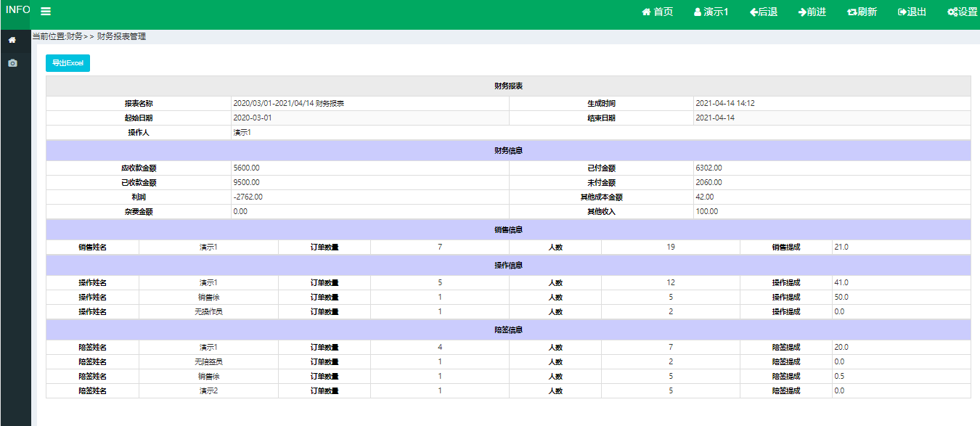Go to 首页 in the top bar
The width and height of the screenshot is (980, 426).
pyautogui.click(x=657, y=12)
